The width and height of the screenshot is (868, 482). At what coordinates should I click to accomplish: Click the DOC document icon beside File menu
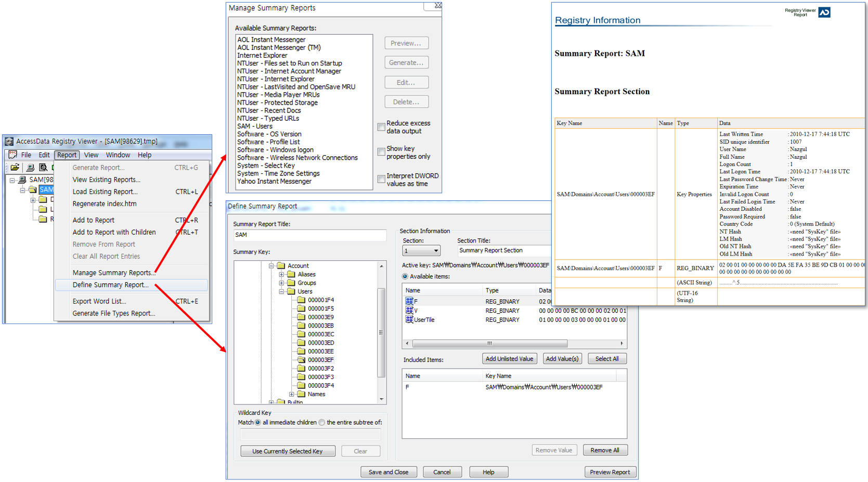pos(13,155)
